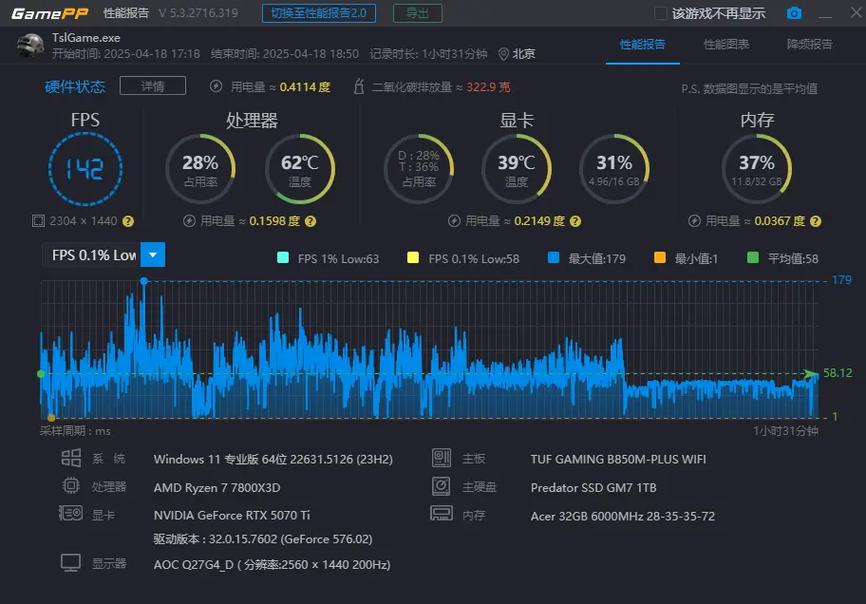
Task: Click the 内存 RAM icon in specs
Action: [x=441, y=513]
